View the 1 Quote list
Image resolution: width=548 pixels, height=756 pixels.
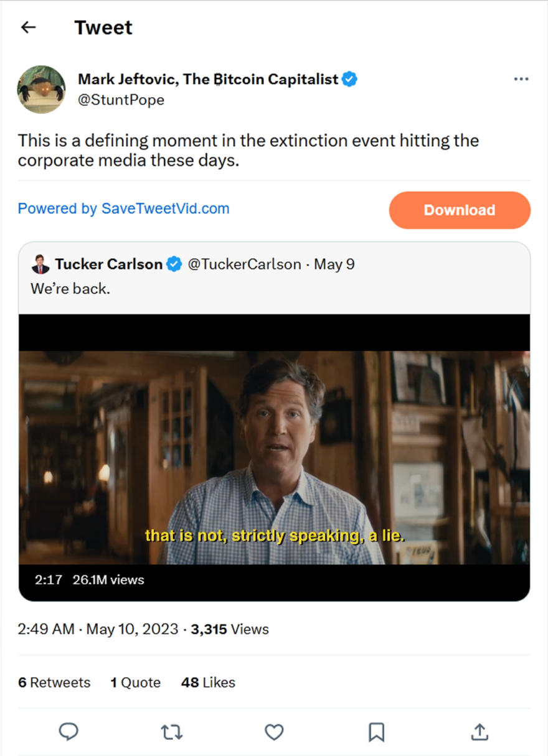point(135,683)
